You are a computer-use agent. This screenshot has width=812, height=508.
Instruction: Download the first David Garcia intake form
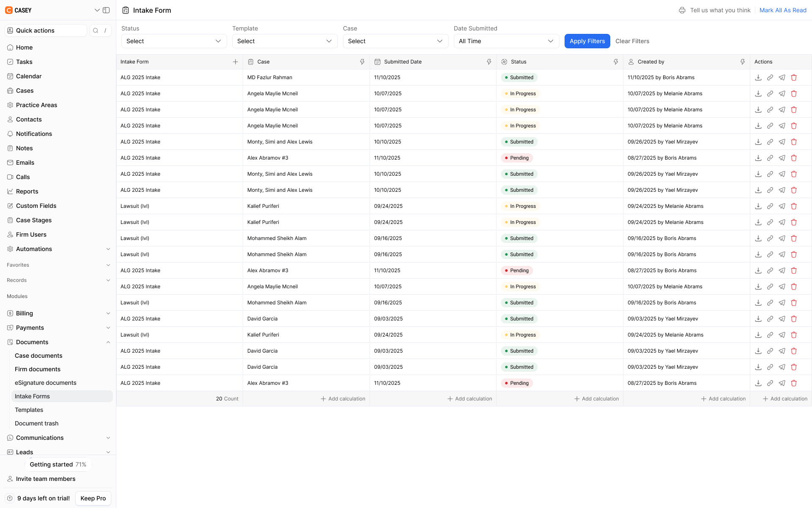point(758,319)
